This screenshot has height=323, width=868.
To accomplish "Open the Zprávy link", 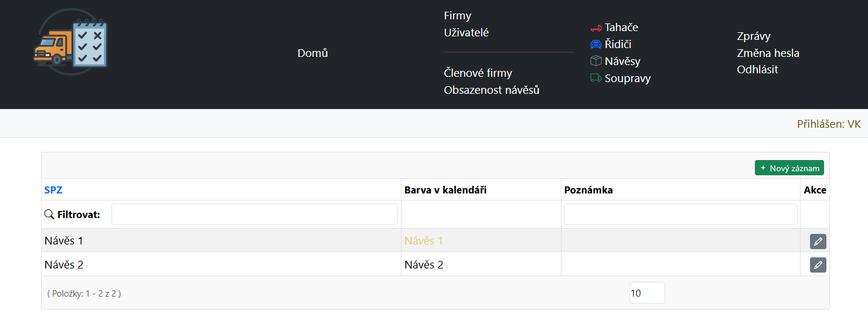I will coord(753,36).
